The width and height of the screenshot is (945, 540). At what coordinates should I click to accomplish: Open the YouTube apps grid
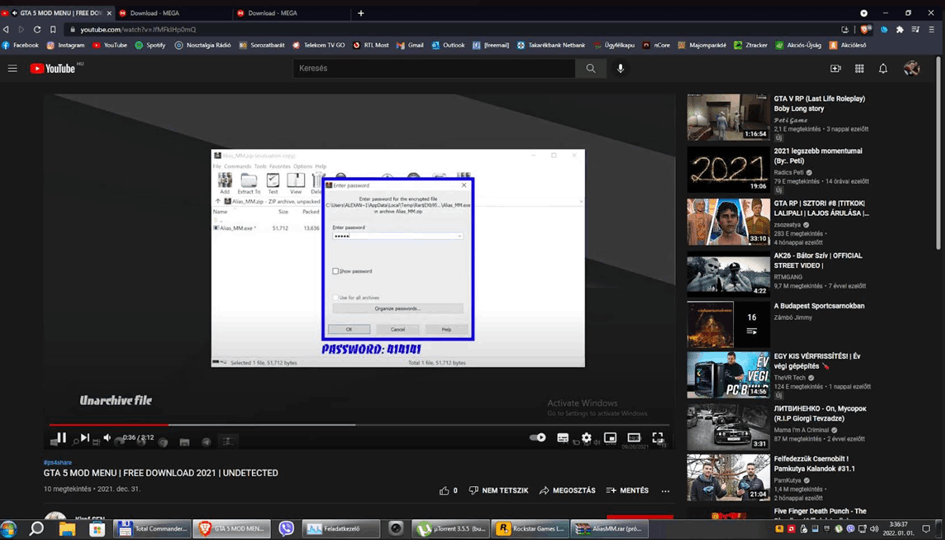click(859, 69)
